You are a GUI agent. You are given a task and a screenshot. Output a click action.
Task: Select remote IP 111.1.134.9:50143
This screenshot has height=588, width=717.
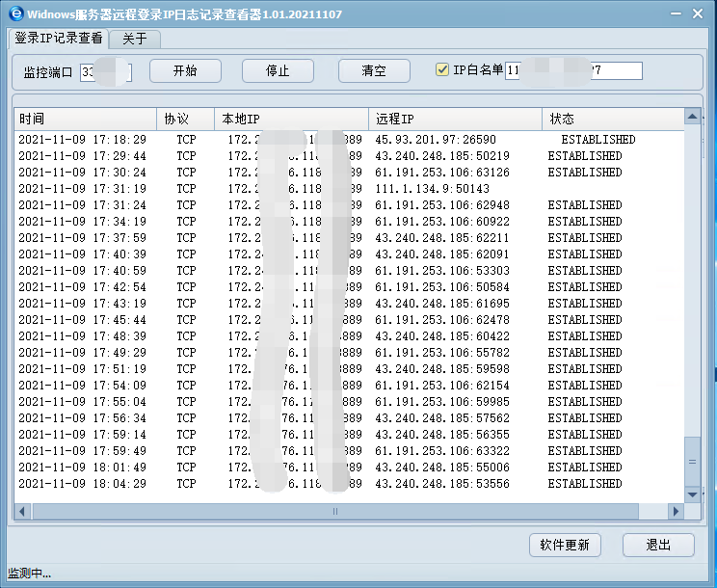point(432,189)
